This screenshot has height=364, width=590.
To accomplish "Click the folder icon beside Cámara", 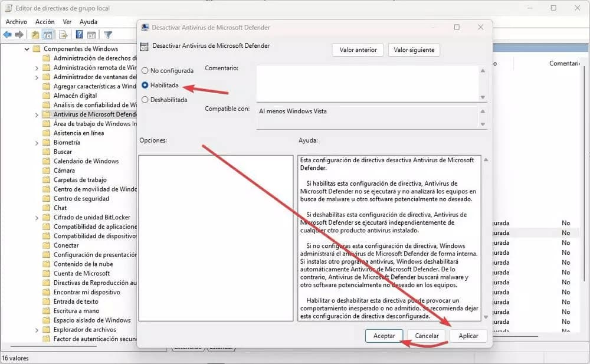I will 46,170.
